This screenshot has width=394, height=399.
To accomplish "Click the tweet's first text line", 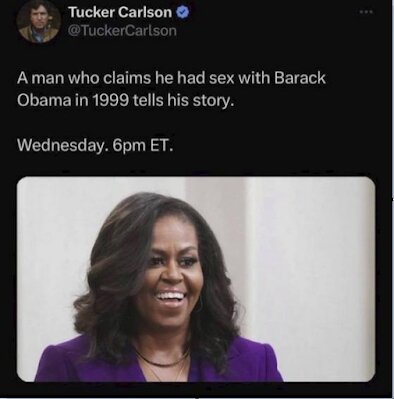I will (x=171, y=78).
